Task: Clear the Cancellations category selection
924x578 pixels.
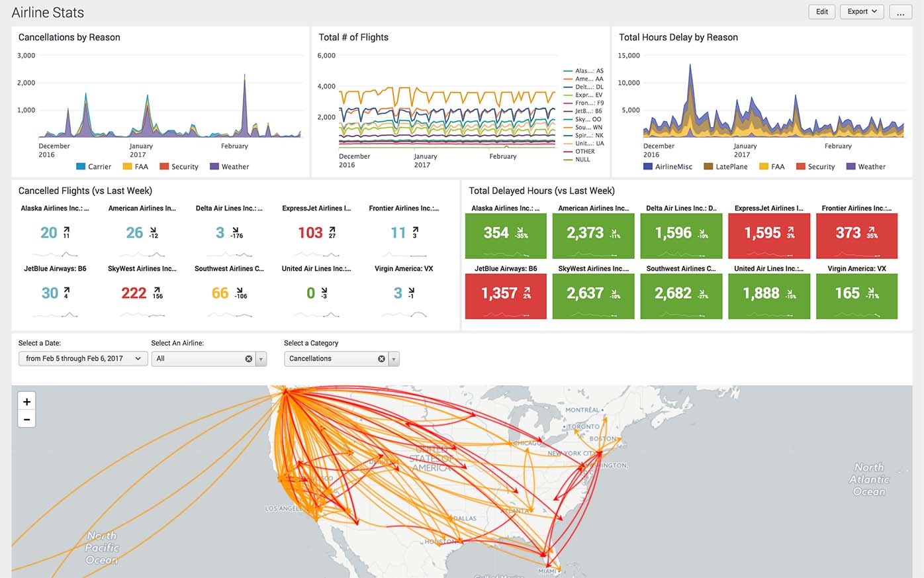Action: point(381,359)
